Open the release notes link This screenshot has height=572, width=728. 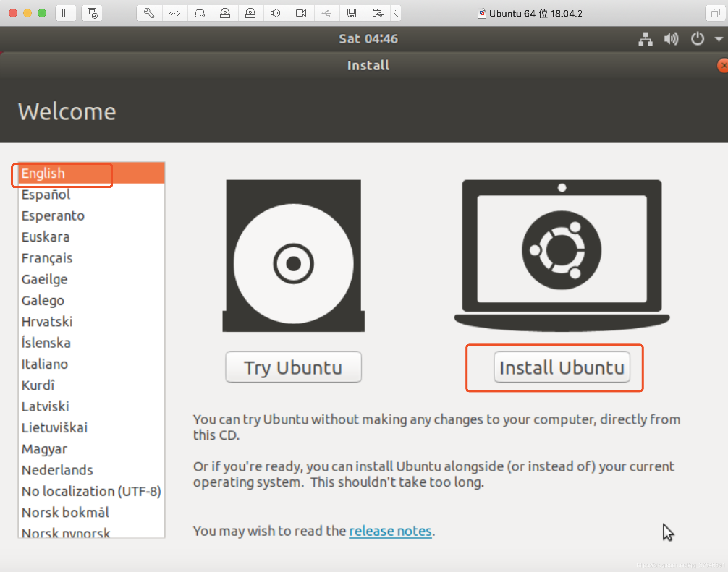(x=390, y=531)
